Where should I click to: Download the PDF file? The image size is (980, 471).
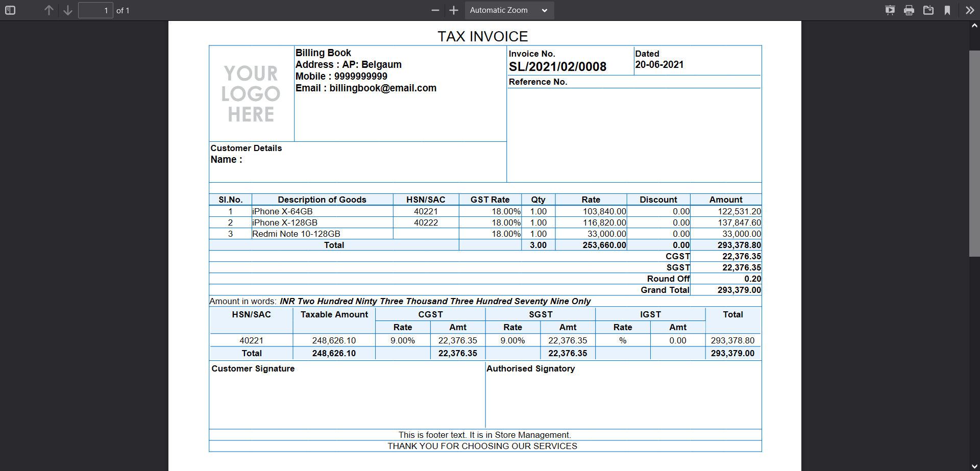(x=928, y=10)
